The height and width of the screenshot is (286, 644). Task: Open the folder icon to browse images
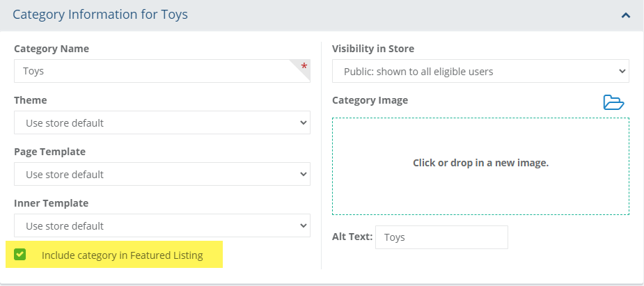pos(613,102)
